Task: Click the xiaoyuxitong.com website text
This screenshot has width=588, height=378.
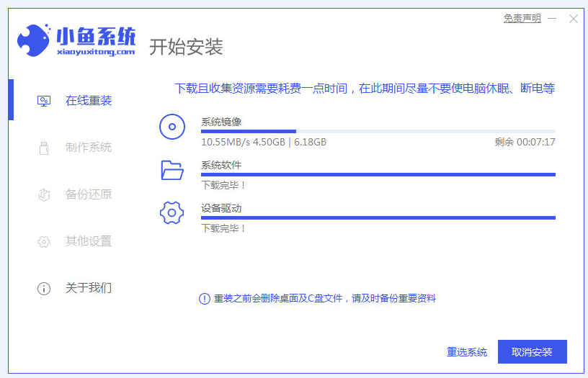Action: (x=95, y=52)
